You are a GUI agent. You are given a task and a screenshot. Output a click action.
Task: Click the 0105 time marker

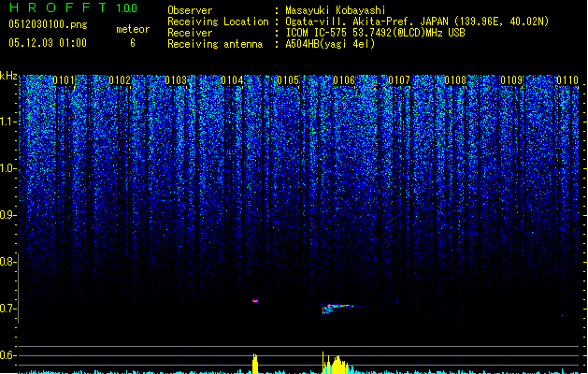288,80
